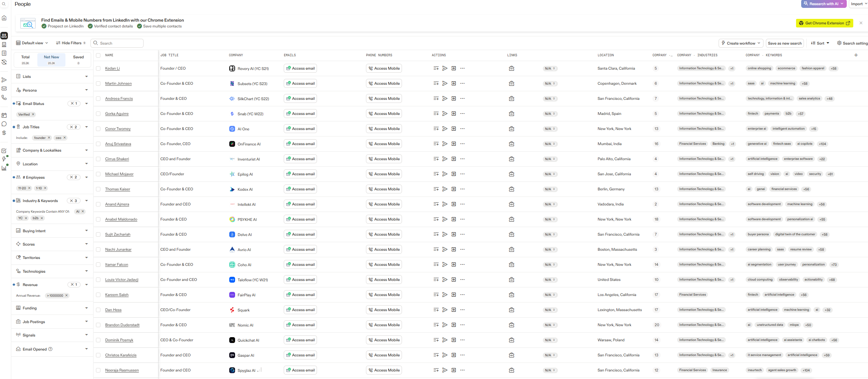The height and width of the screenshot is (379, 868).
Task: Click add to sequence icon for Conor Twomey
Action: point(453,129)
